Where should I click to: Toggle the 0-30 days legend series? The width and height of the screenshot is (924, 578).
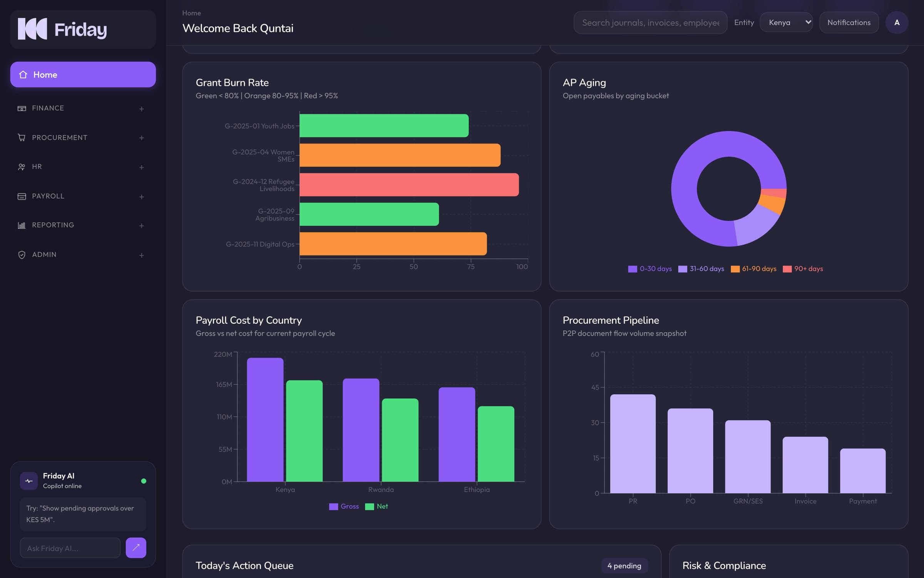pyautogui.click(x=650, y=269)
